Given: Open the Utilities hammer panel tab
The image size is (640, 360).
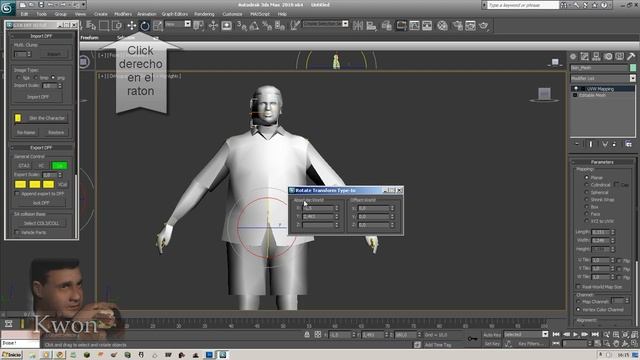Looking at the screenshot, I should pos(631,56).
